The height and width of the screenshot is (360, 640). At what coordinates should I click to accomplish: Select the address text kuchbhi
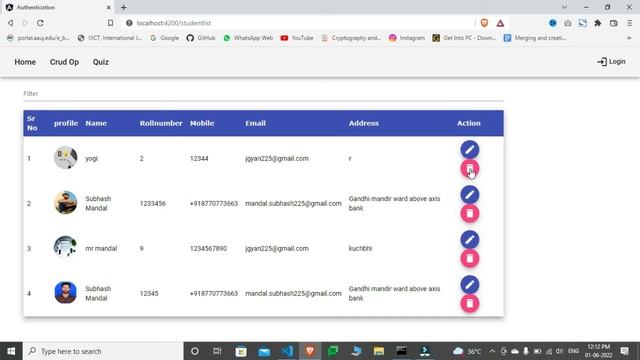coord(360,248)
